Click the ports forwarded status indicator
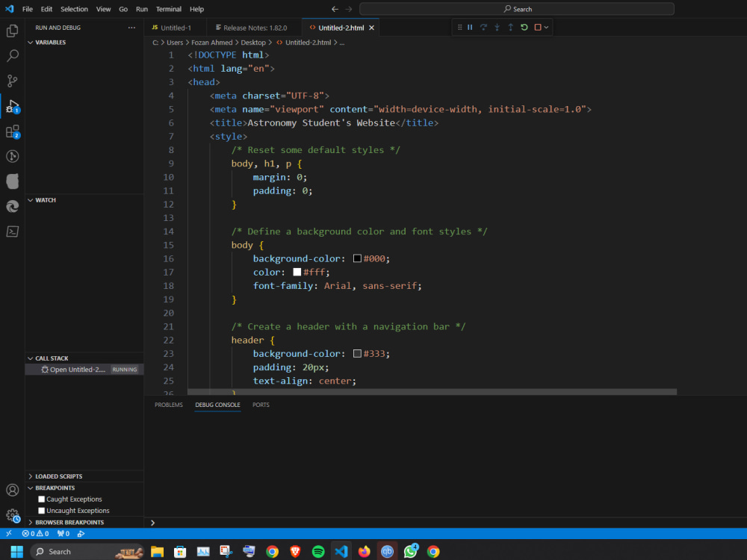The width and height of the screenshot is (747, 560). [63, 533]
